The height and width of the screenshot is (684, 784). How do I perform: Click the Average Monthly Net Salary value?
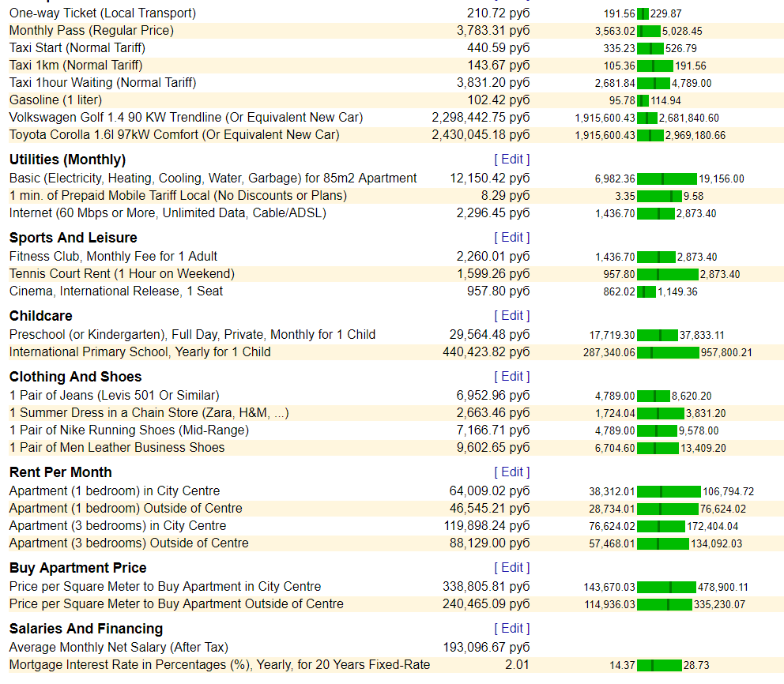pos(486,648)
